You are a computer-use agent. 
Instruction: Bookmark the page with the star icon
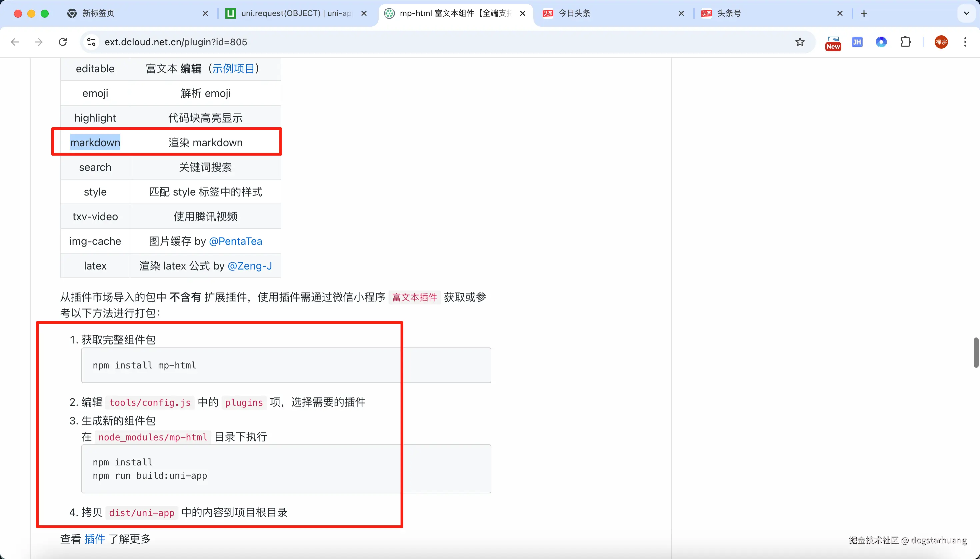pos(800,42)
